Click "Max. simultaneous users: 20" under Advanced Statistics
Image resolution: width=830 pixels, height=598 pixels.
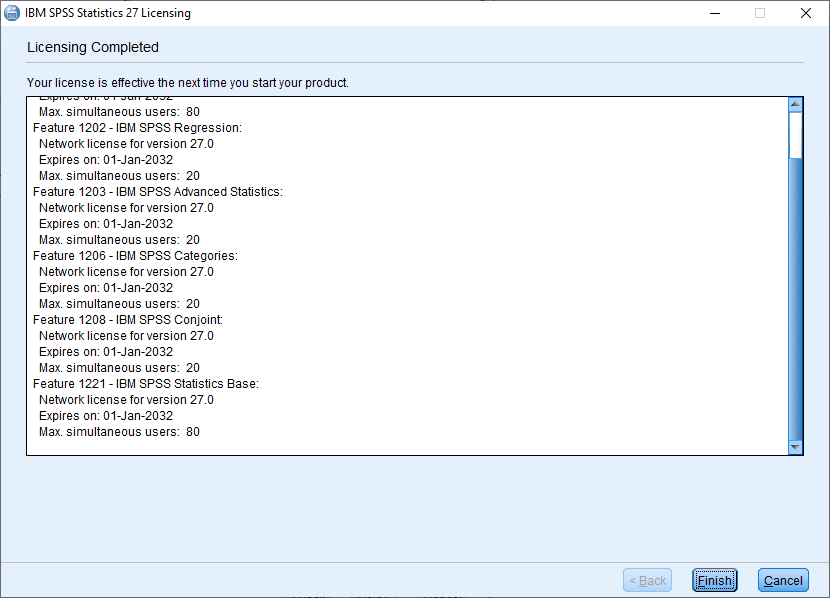119,240
